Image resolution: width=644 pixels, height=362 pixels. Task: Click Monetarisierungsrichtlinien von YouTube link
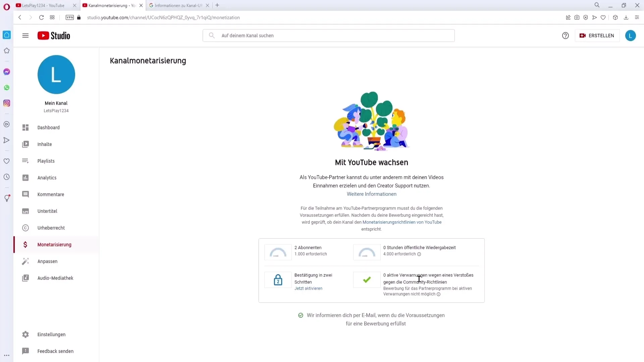coord(401,222)
